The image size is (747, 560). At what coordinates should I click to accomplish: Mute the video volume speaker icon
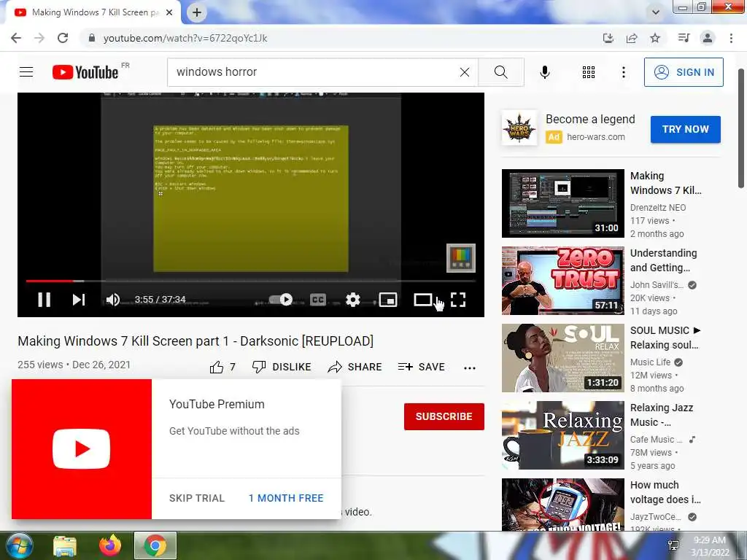(113, 300)
